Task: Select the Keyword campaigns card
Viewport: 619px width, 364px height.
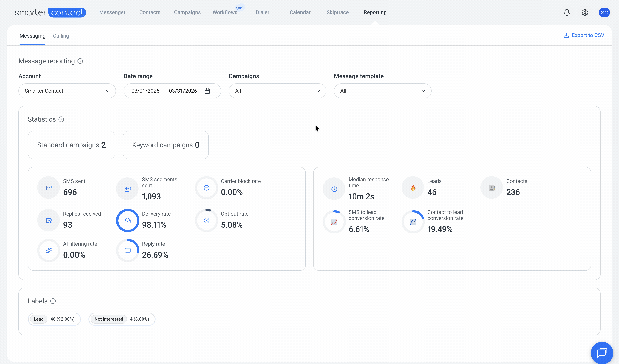Action: point(166,145)
